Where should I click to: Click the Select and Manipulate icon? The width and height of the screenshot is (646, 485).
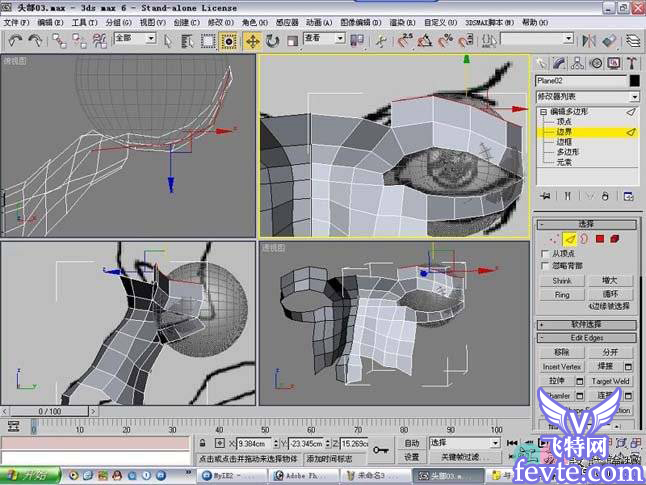382,41
